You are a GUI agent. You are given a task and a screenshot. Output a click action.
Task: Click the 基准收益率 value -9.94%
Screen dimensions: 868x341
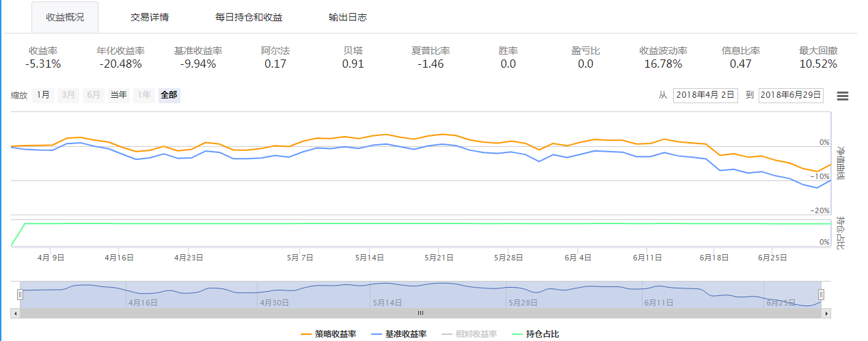click(x=198, y=64)
